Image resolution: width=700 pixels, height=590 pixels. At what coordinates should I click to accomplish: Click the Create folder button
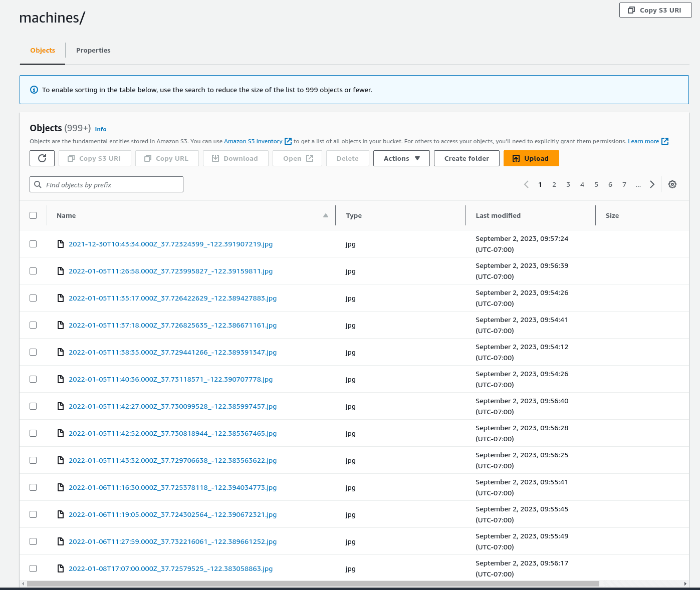(x=466, y=158)
